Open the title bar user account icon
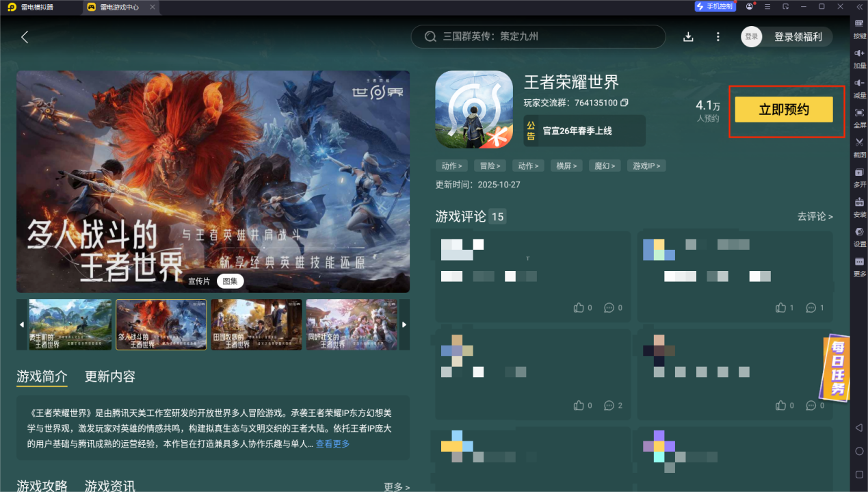Image resolution: width=868 pixels, height=492 pixels. pos(750,6)
